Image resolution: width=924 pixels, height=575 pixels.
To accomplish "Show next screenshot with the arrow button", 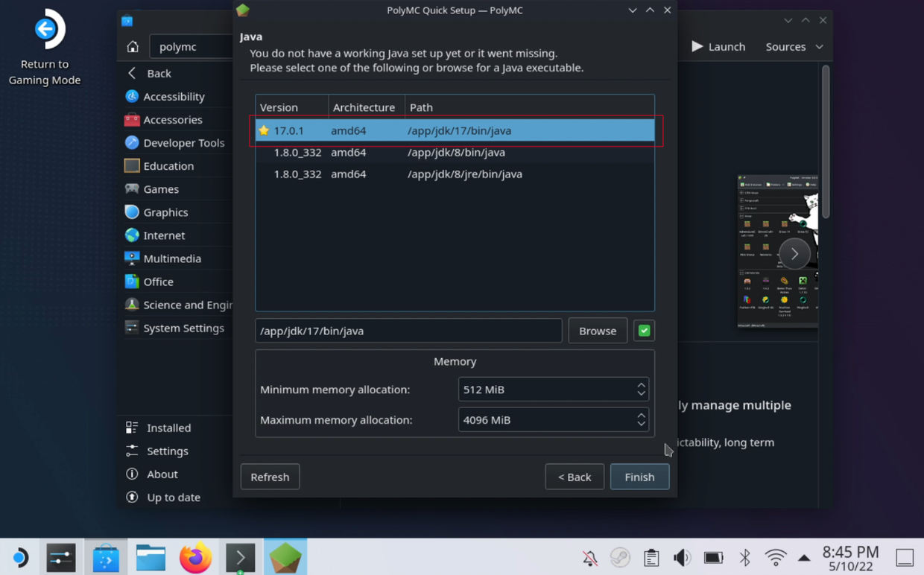I will [794, 254].
